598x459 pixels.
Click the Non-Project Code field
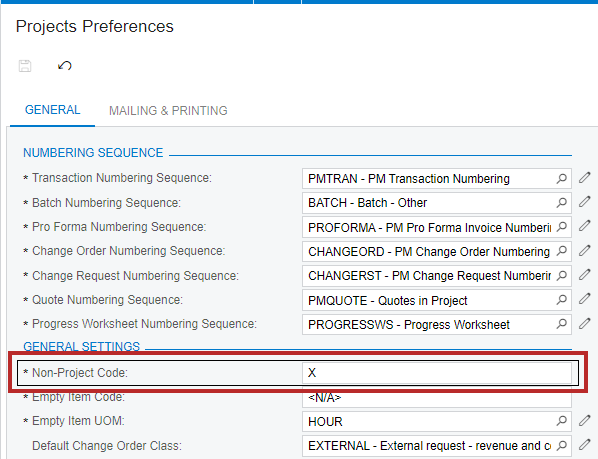[437, 372]
